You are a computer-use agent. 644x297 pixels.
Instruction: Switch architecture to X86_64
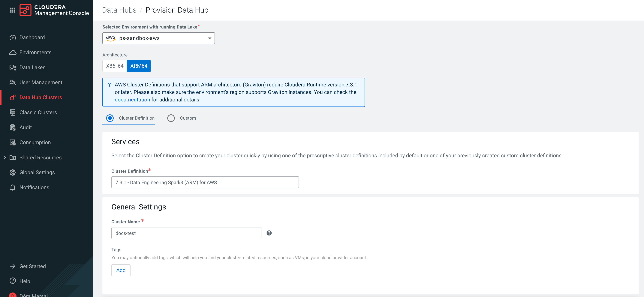(x=115, y=66)
